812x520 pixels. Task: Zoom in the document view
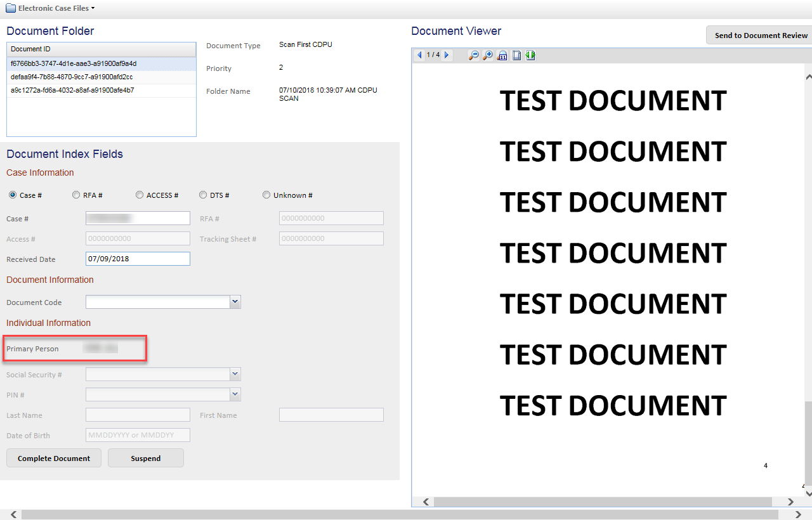pyautogui.click(x=487, y=55)
